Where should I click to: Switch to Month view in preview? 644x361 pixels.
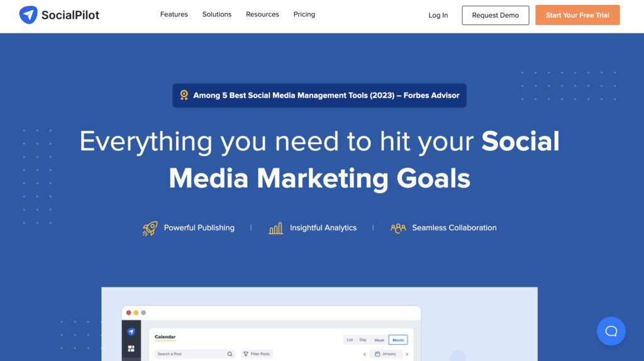point(398,340)
